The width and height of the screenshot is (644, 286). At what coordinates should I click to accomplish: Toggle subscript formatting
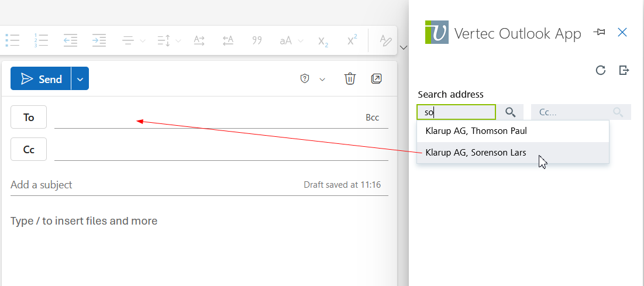point(323,41)
